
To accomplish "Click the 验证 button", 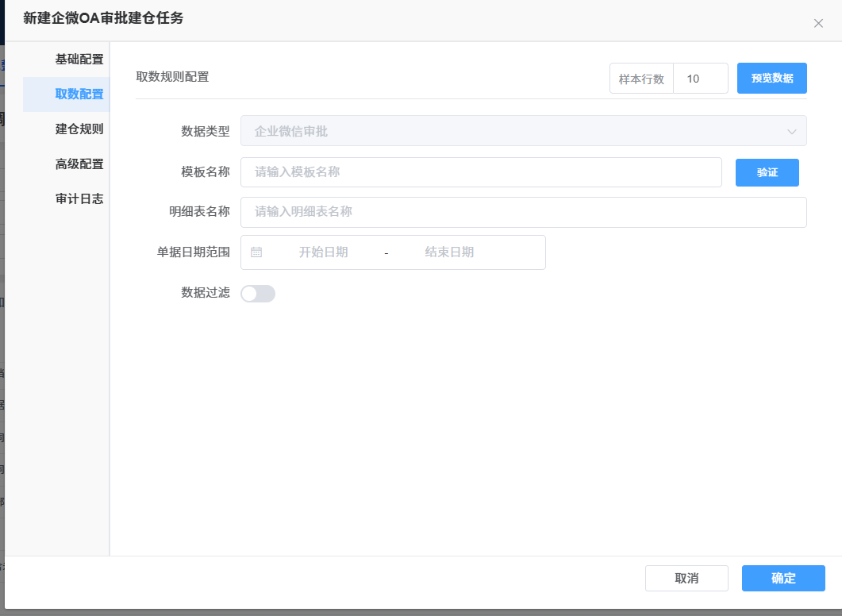I will point(767,172).
